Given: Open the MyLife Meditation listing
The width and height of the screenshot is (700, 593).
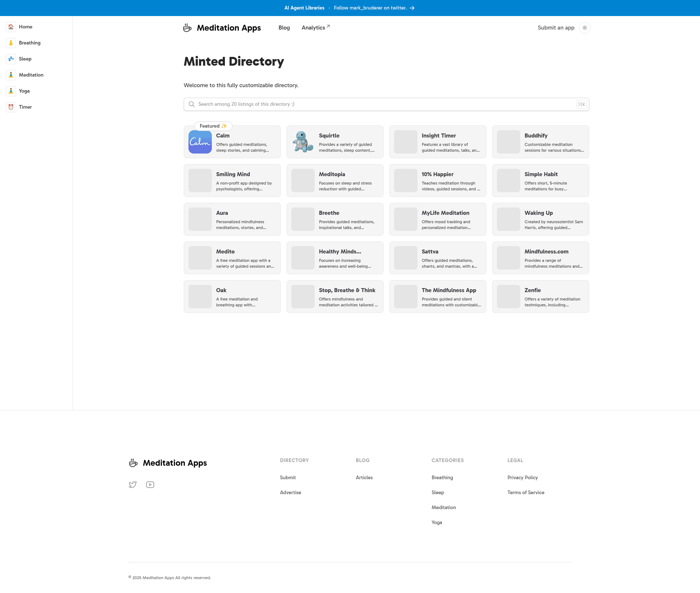Looking at the screenshot, I should 438,219.
